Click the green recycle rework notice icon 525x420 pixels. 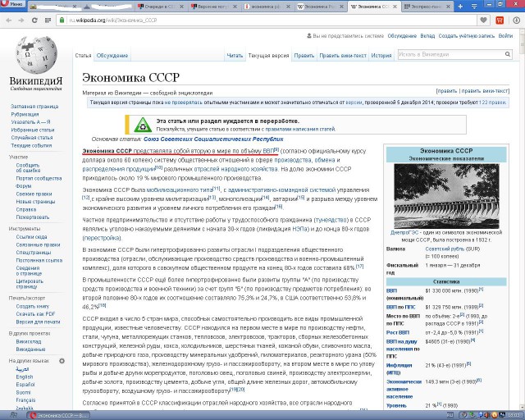pyautogui.click(x=143, y=125)
